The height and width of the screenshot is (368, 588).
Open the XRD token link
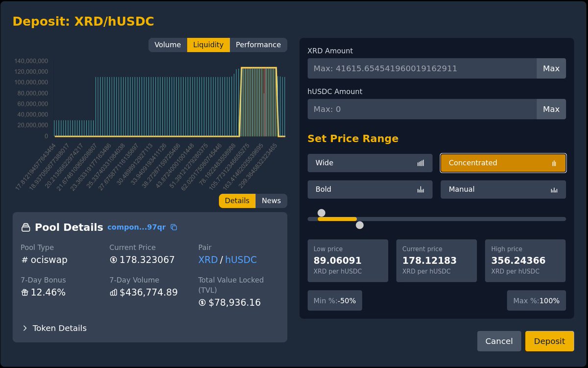tap(208, 260)
